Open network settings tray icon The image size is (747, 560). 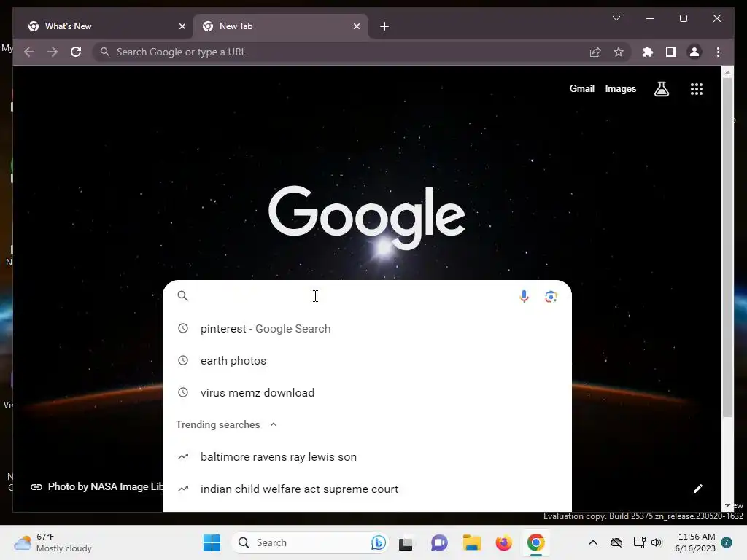coord(639,542)
